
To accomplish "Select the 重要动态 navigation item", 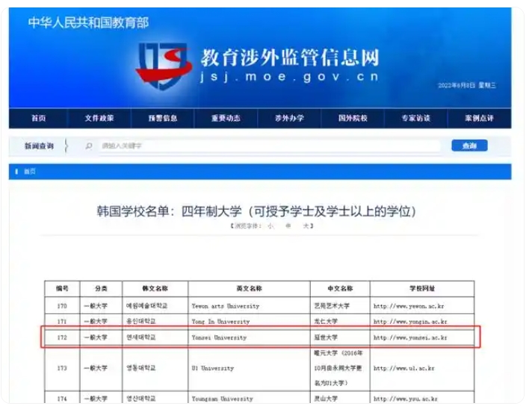I will [x=226, y=119].
